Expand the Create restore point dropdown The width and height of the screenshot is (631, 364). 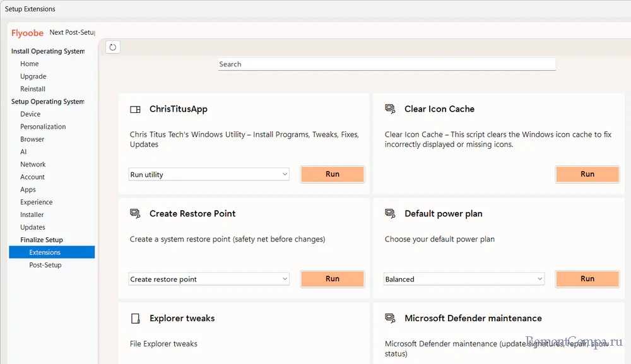pos(209,279)
